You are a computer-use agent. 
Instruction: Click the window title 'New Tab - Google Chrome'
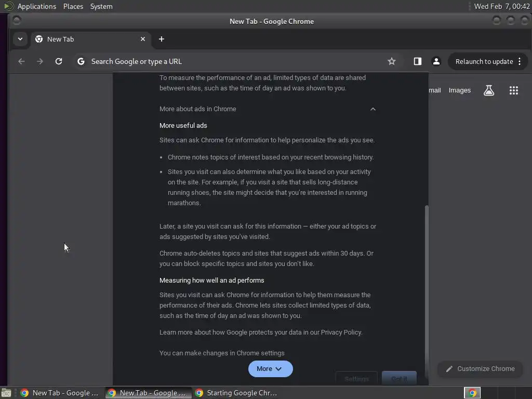point(271,21)
